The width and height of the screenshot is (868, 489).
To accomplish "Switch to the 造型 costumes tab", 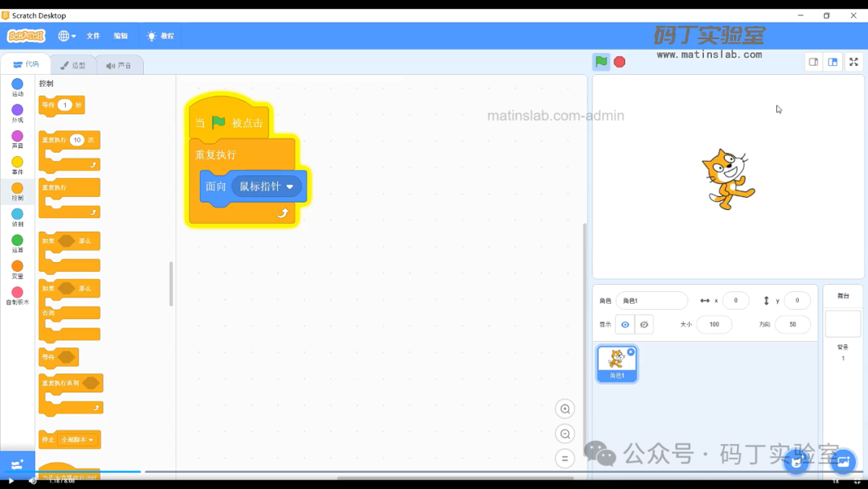I will pos(73,65).
